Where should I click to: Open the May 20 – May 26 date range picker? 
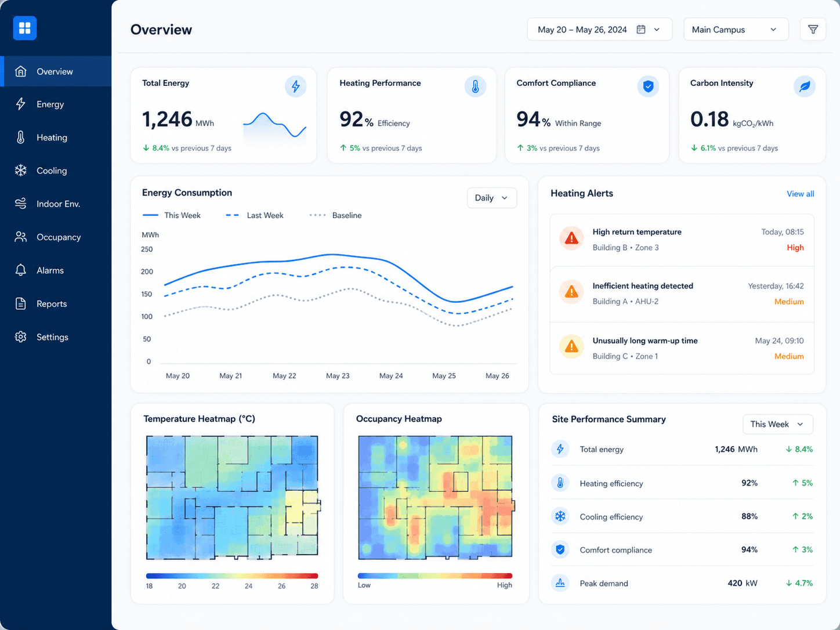click(599, 30)
